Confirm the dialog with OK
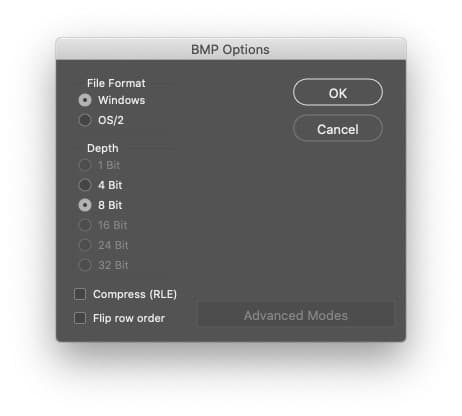Viewport: 462px width, 416px height. (x=338, y=92)
